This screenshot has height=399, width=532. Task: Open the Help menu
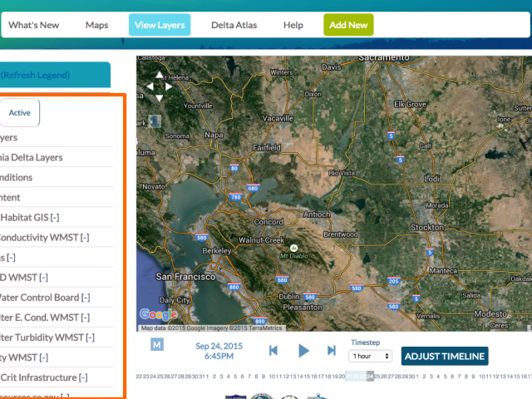pos(293,25)
